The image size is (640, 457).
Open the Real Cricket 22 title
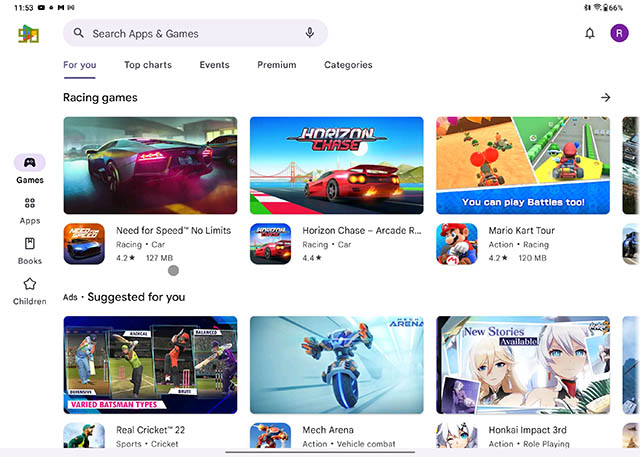tap(150, 430)
